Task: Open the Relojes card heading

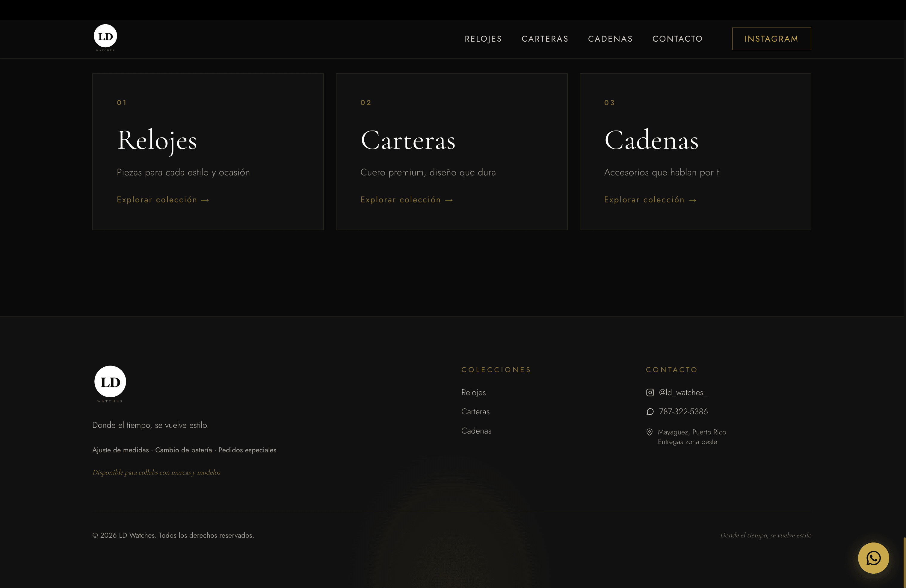Action: click(157, 140)
